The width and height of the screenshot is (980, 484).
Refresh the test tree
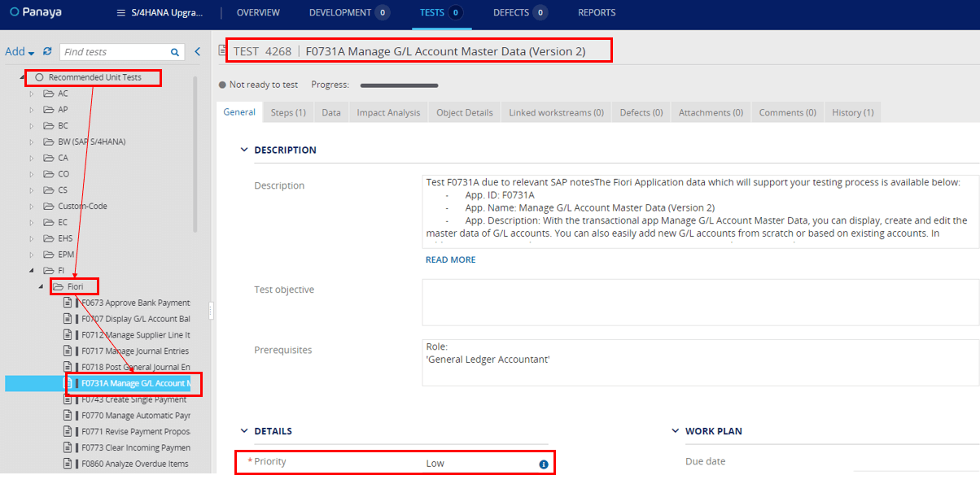(47, 51)
